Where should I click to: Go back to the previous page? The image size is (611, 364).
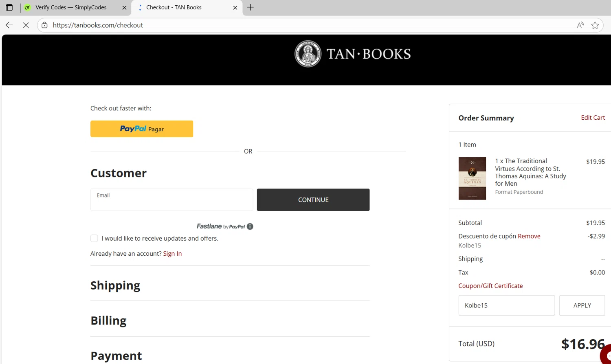click(9, 25)
